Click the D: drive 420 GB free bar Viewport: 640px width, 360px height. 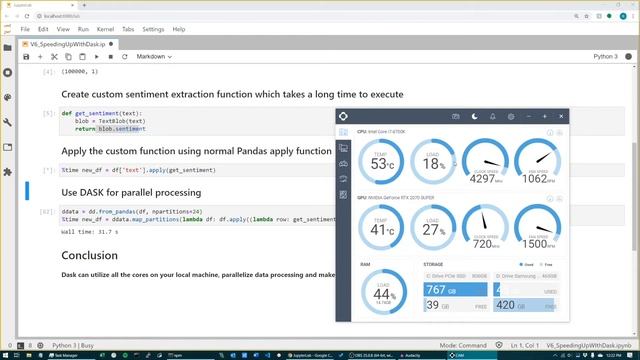tap(526, 305)
